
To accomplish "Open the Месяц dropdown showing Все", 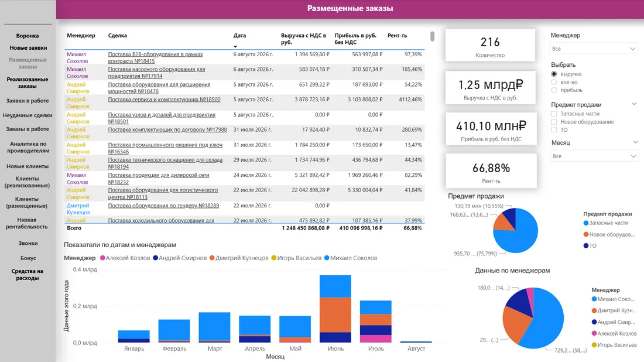I will pos(594,156).
